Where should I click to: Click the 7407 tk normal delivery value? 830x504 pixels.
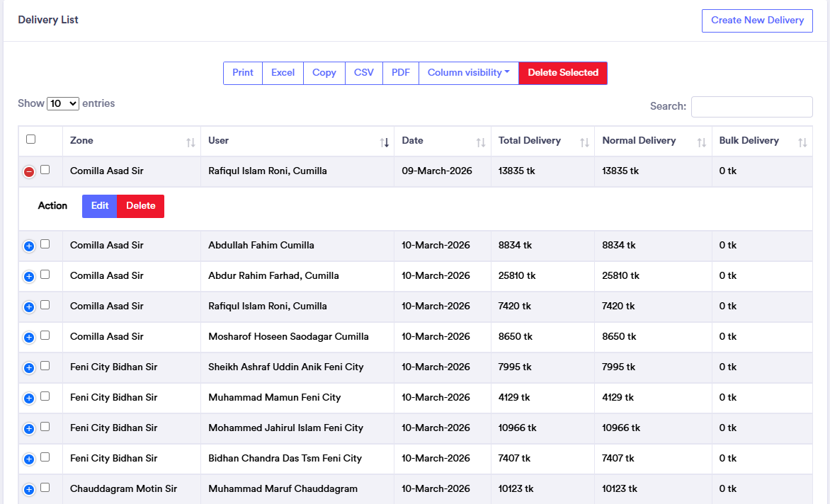point(618,459)
